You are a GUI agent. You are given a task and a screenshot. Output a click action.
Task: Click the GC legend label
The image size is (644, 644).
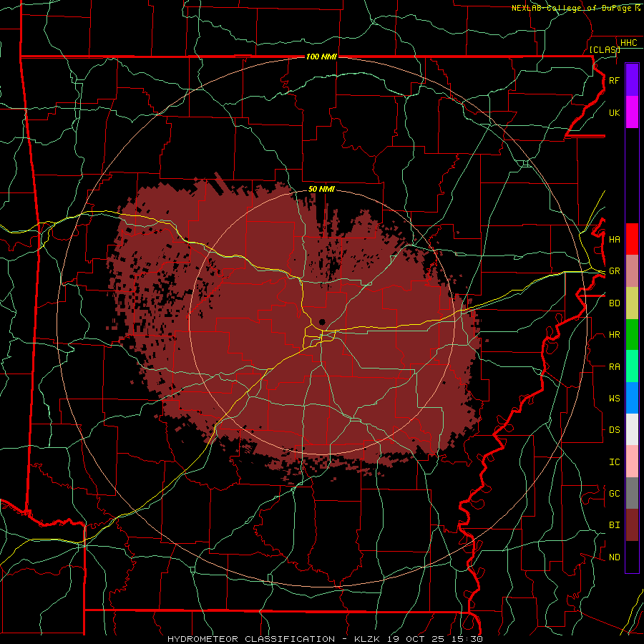tap(614, 494)
